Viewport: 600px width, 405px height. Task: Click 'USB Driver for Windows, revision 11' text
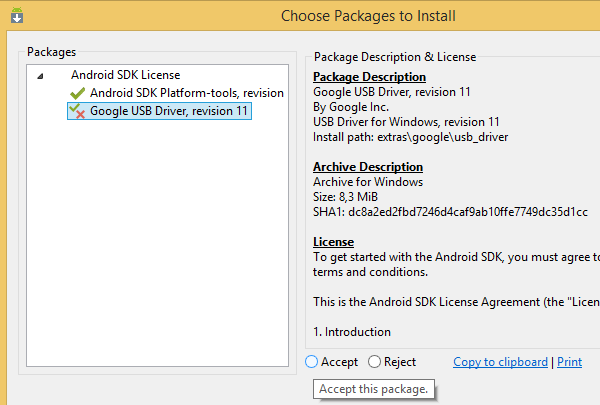point(406,122)
